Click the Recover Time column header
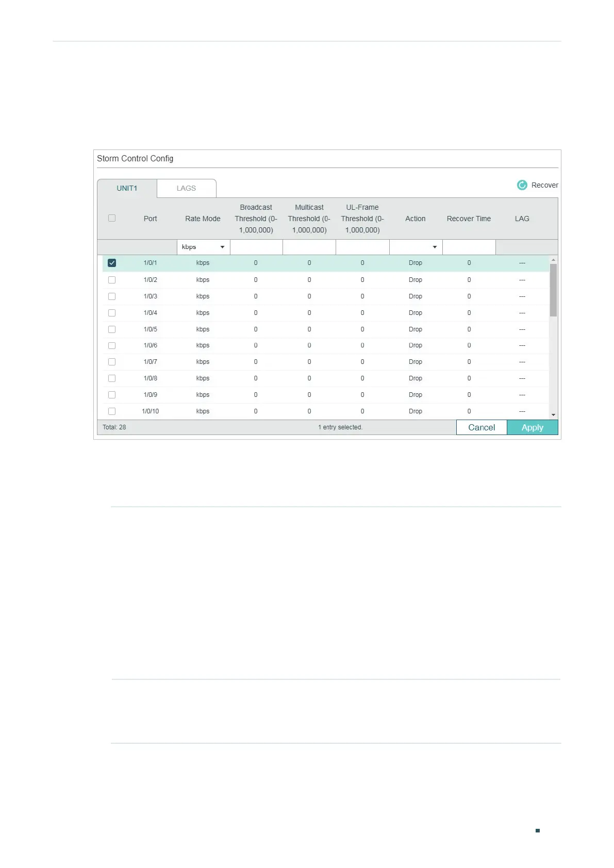The height and width of the screenshot is (868, 614). 469,219
